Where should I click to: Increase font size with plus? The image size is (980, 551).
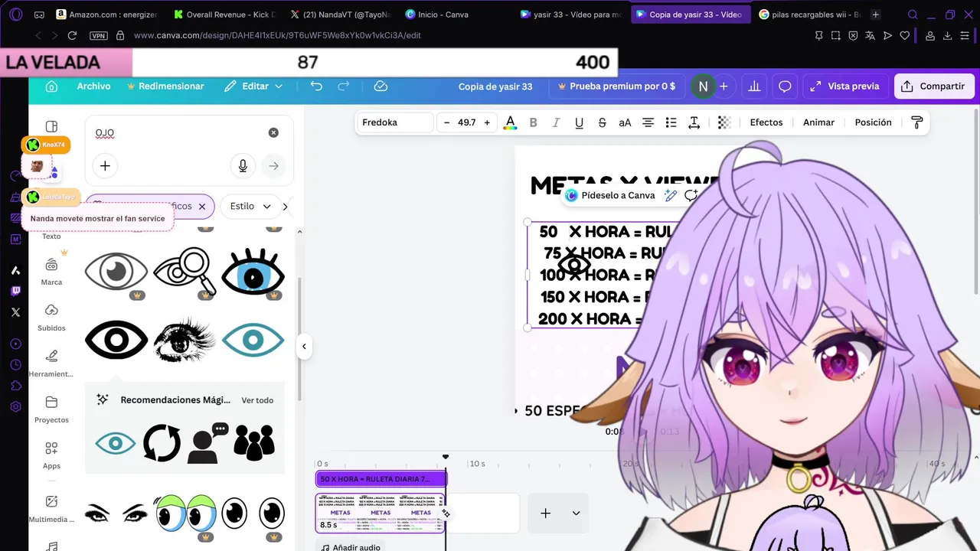pyautogui.click(x=486, y=122)
